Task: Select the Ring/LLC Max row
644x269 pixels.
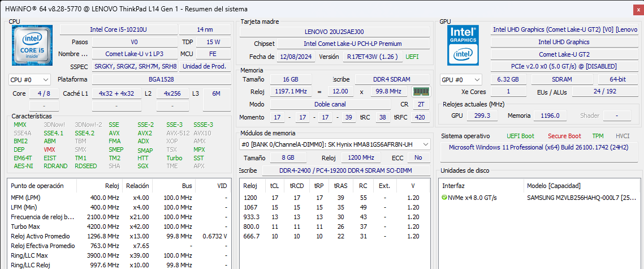Action: point(119,255)
